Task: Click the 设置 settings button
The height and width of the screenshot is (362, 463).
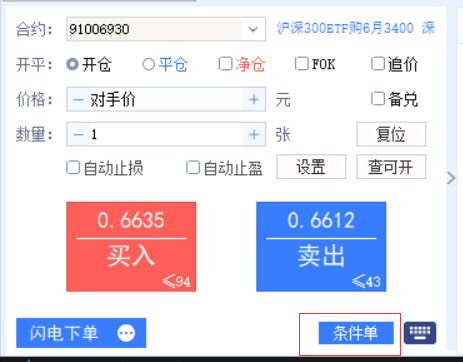Action: click(311, 167)
